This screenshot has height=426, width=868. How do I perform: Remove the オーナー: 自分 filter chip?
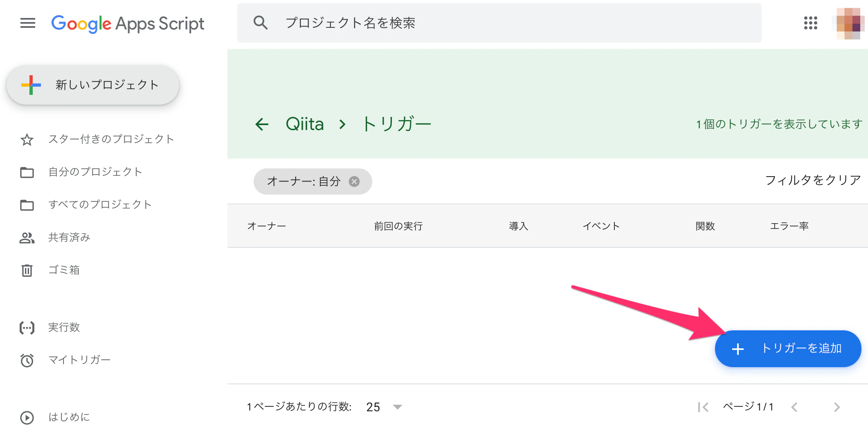[354, 182]
